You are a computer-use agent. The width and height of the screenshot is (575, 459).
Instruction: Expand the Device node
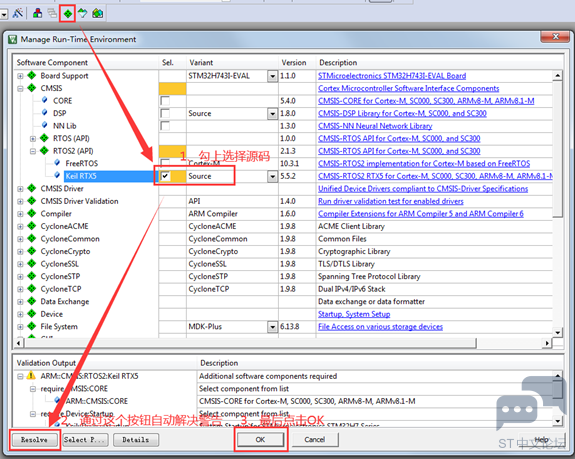click(20, 314)
